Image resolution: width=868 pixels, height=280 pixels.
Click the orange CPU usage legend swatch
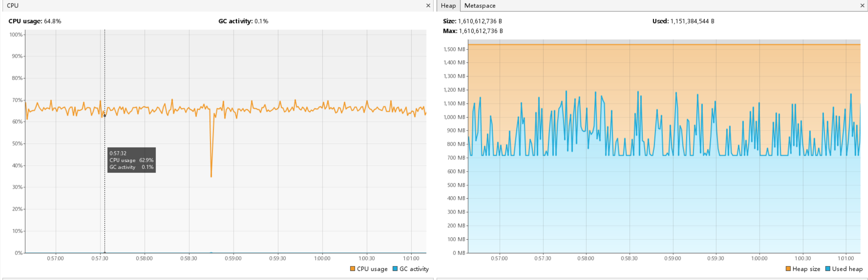tap(353, 269)
